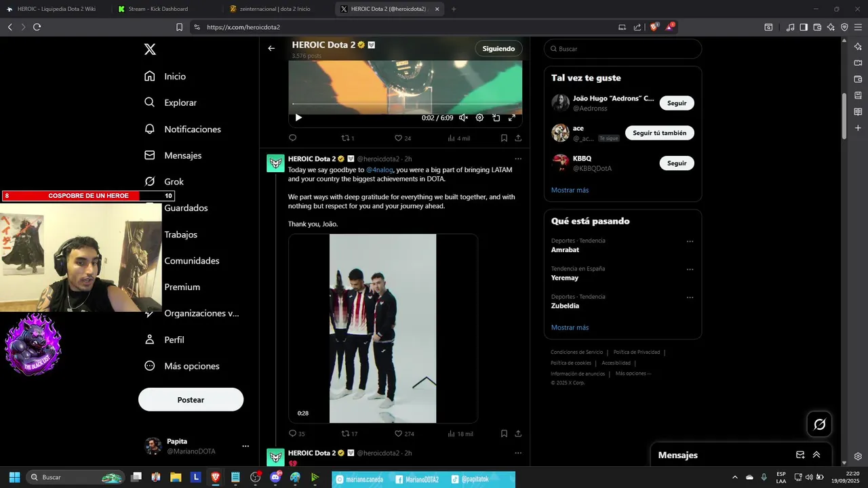Screen dimensions: 868x488
Task: Open account menu next to Papita
Action: (245, 446)
